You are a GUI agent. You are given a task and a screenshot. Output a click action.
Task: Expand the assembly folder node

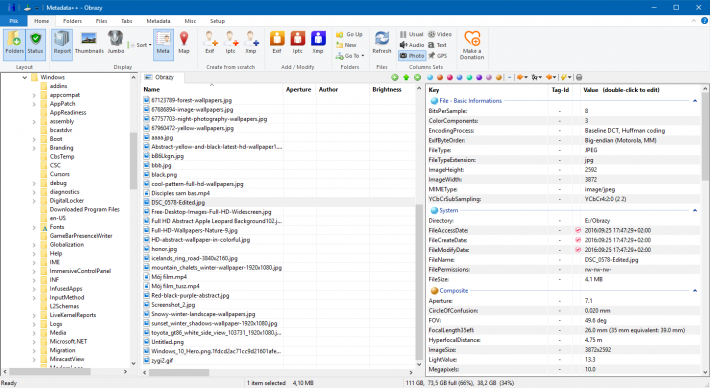pyautogui.click(x=34, y=122)
